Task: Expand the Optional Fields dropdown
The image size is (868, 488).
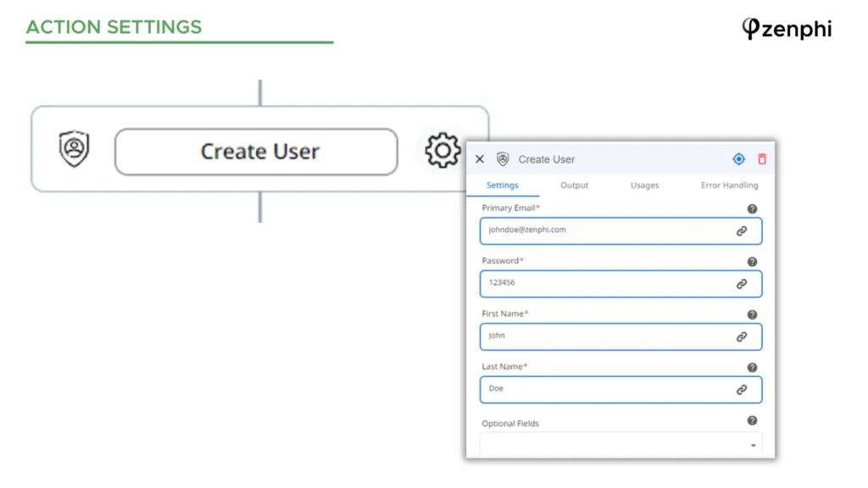Action: [x=620, y=444]
